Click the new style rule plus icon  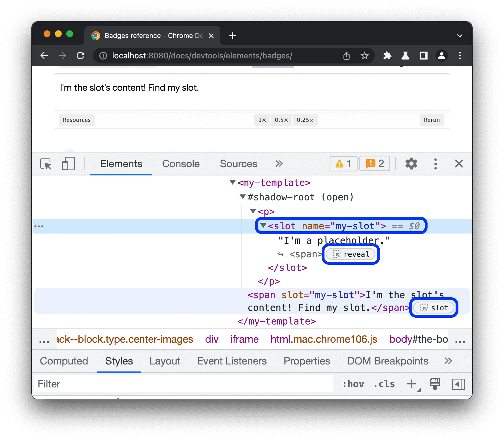pyautogui.click(x=411, y=384)
